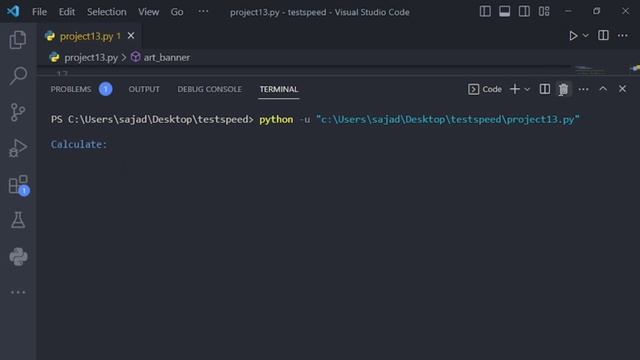This screenshot has height=360, width=640.
Task: Toggle panel layout button in title bar
Action: point(504,11)
